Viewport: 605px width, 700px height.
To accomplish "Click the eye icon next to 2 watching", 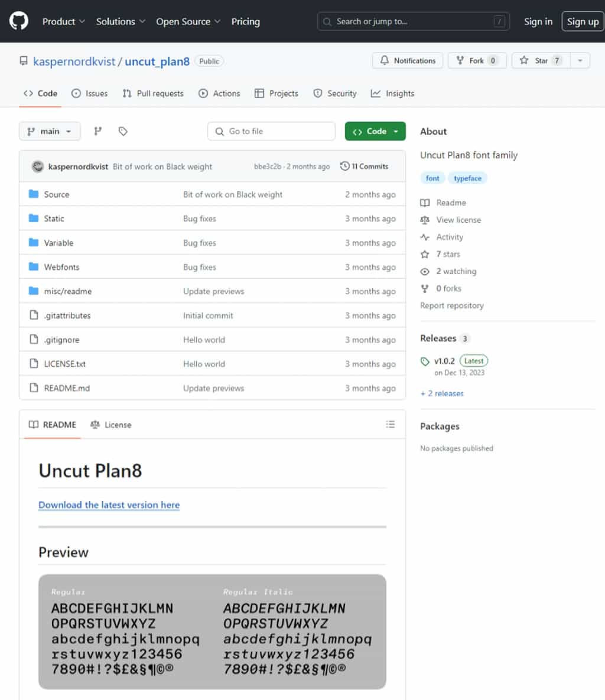I will tap(425, 271).
